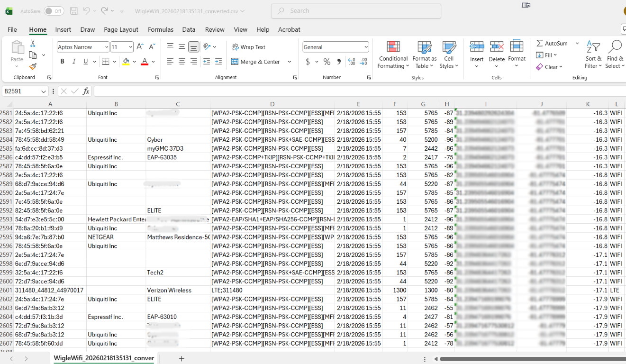Apply Accounting dollar number format
This screenshot has height=364, width=626.
pyautogui.click(x=308, y=62)
